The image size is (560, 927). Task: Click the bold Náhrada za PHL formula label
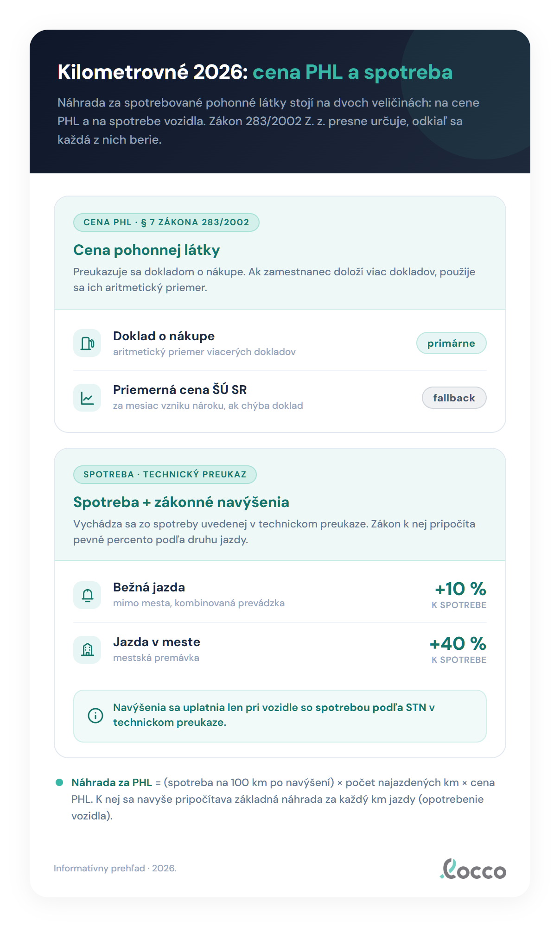(112, 782)
